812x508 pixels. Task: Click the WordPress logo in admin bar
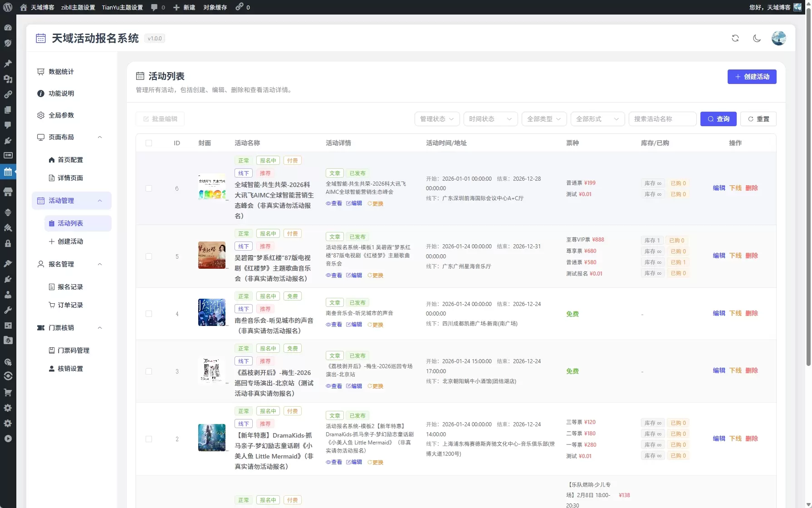pyautogui.click(x=8, y=7)
